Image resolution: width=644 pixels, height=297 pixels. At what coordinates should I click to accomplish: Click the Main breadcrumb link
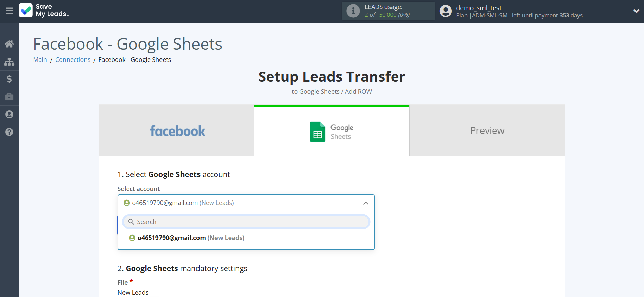[x=40, y=60]
